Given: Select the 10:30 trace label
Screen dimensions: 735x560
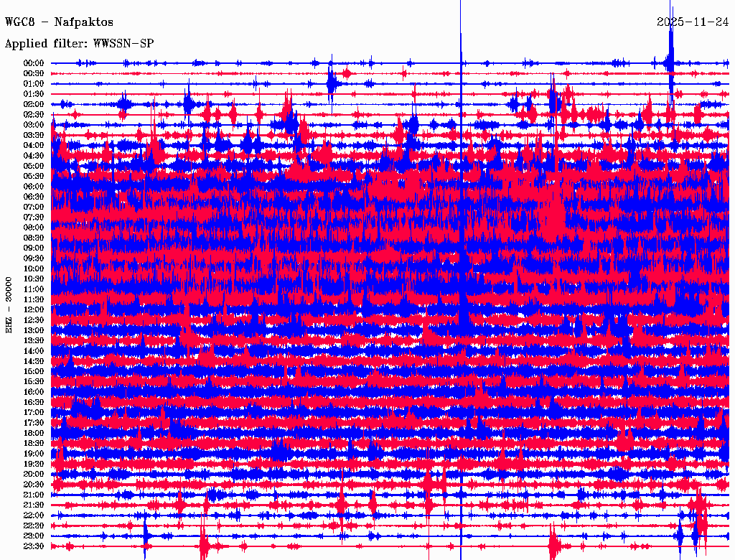Looking at the screenshot, I should (34, 279).
